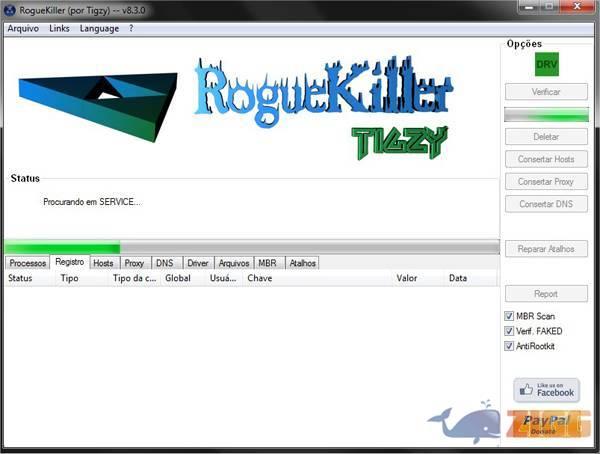Uncheck the MBR Scan checkbox
Screen dimensions: 600x454
(510, 316)
